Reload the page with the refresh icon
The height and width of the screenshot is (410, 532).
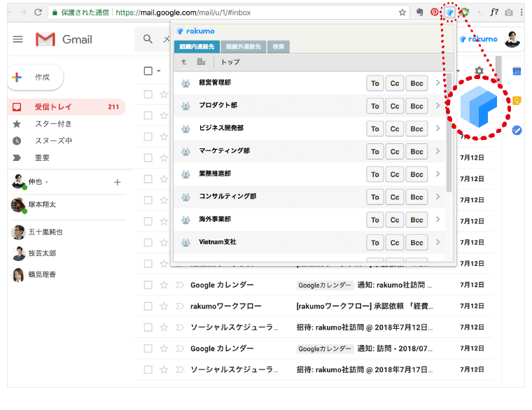click(x=38, y=13)
